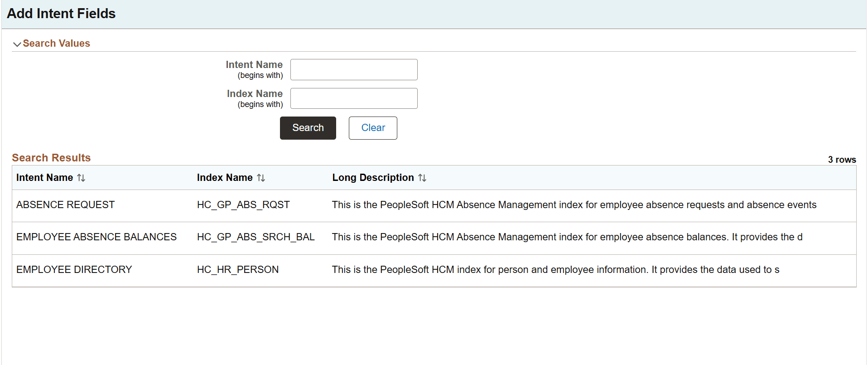Click the Intent Name input field
The width and height of the screenshot is (868, 365).
pyautogui.click(x=354, y=69)
